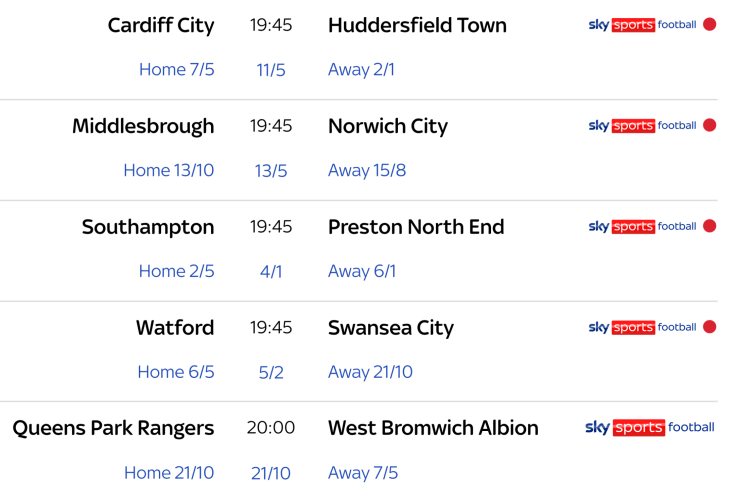Click Sky Sports Football logo for Middlesbrough match
Screen dimensions: 734x500
point(642,126)
